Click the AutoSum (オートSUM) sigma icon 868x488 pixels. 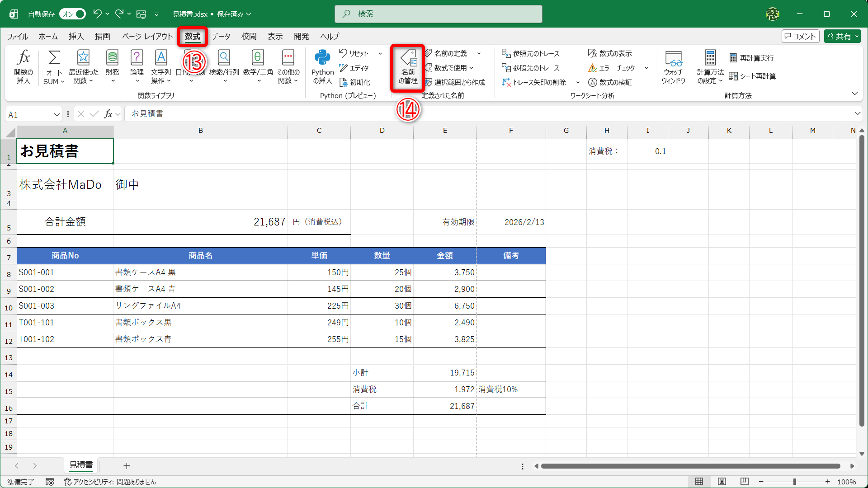(54, 58)
